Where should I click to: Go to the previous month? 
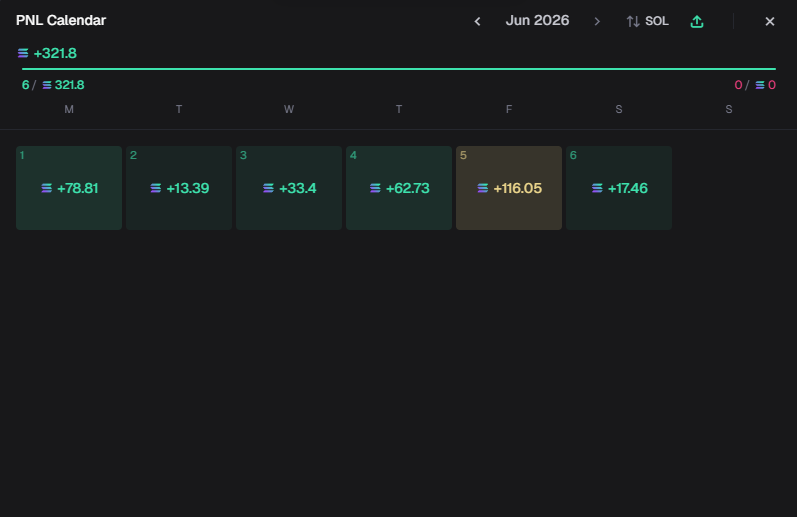click(477, 21)
